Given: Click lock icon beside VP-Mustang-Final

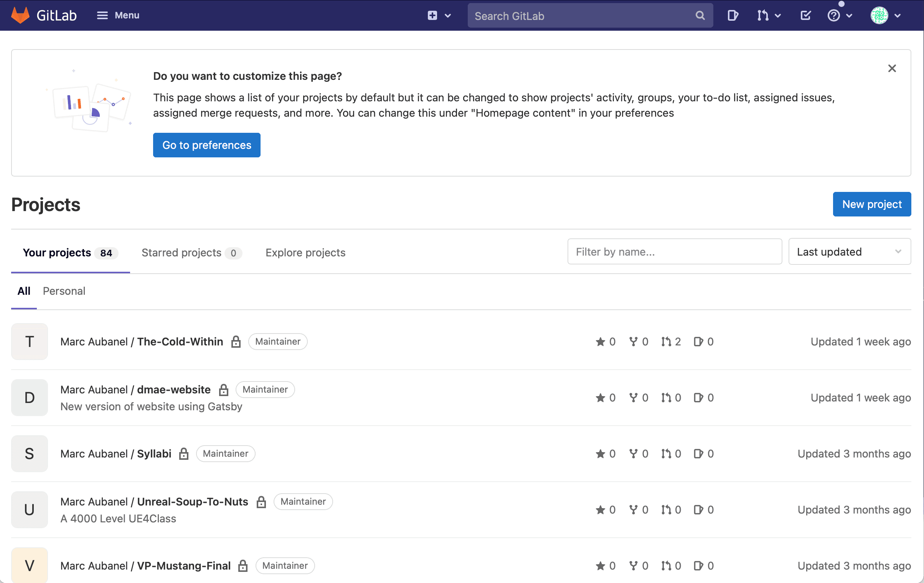Looking at the screenshot, I should coord(243,566).
